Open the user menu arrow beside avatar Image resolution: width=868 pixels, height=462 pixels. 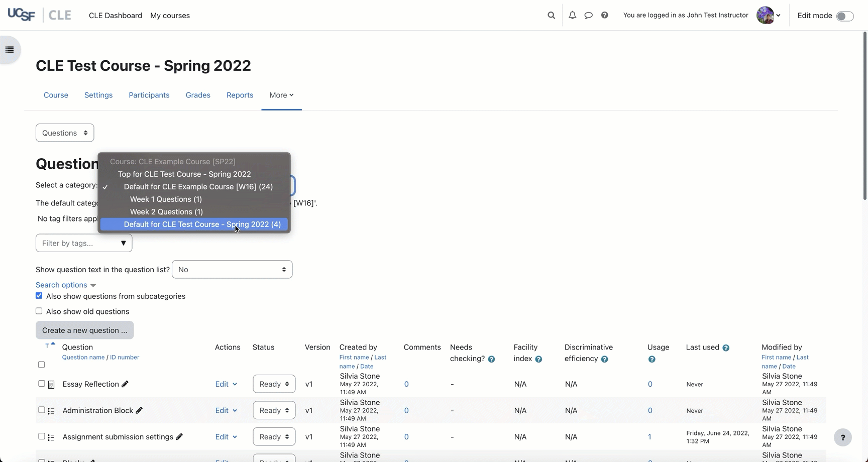778,16
